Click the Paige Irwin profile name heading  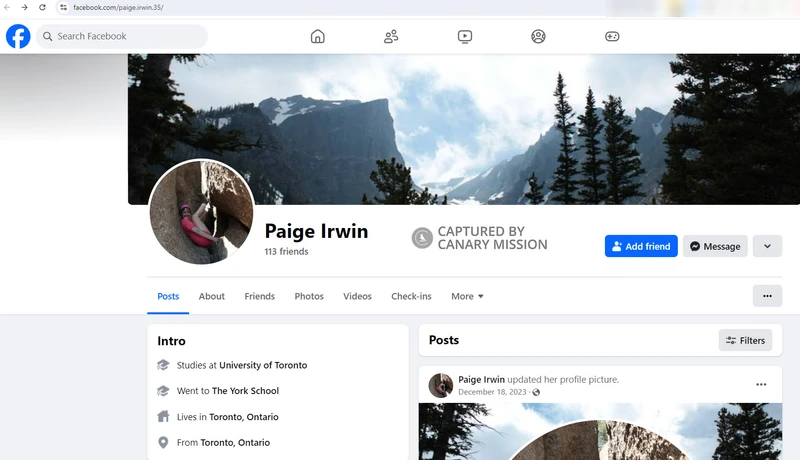coord(316,231)
